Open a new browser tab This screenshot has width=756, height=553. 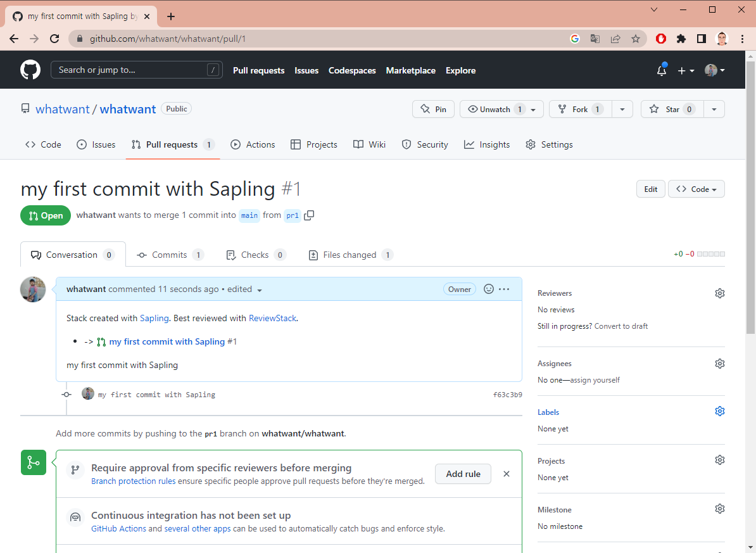point(171,16)
